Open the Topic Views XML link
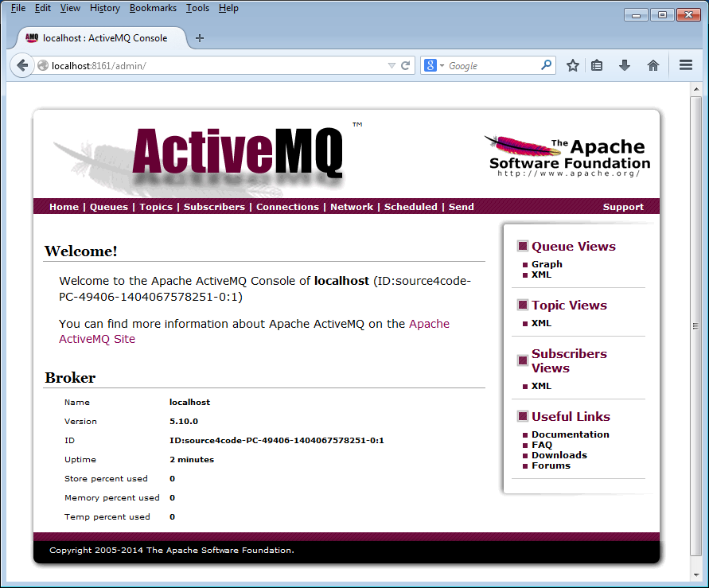The image size is (709, 588). tap(541, 323)
